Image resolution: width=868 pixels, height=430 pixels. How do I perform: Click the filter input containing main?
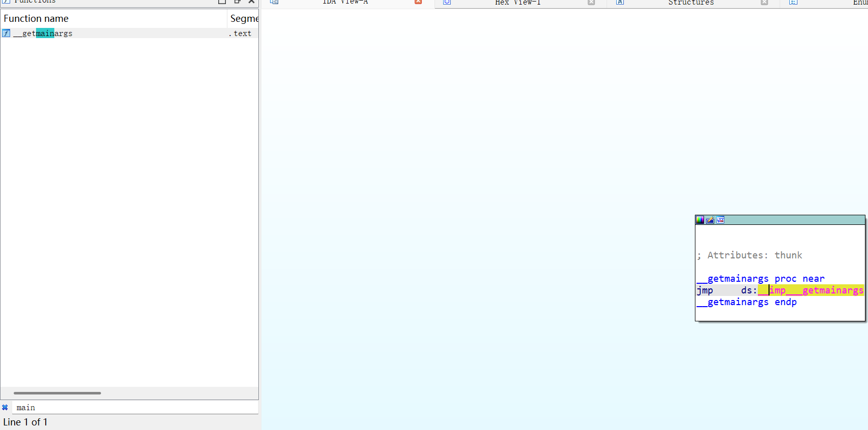(x=132, y=408)
